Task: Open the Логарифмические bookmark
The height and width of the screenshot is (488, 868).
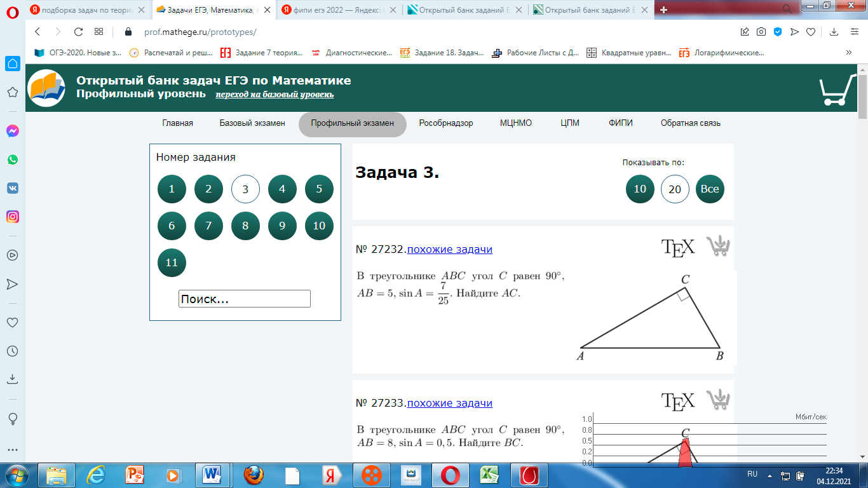Action: pos(721,53)
